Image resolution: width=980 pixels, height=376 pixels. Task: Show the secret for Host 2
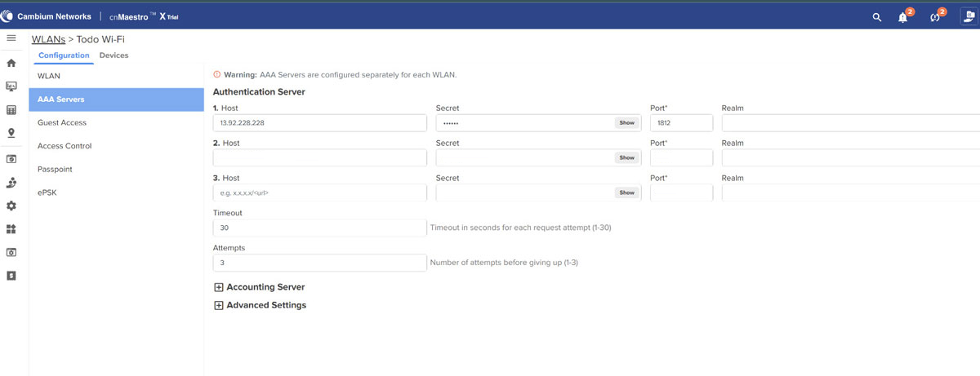[x=626, y=158]
